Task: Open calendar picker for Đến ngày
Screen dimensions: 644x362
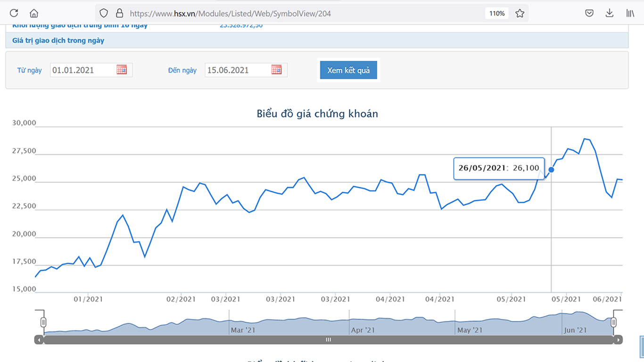Action: 276,70
